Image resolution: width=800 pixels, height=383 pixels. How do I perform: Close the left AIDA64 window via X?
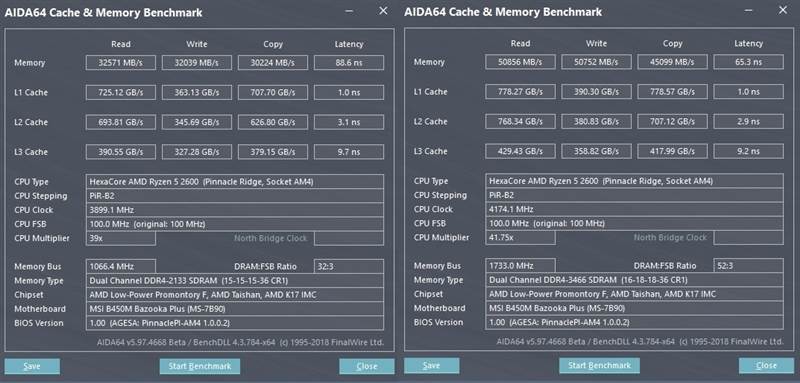point(383,11)
